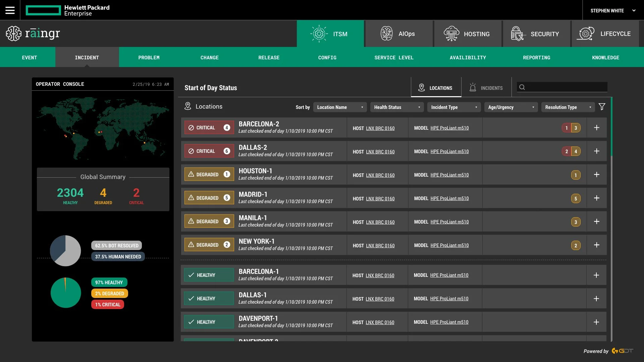The height and width of the screenshot is (362, 644).
Task: Open the SECURITY module icon
Action: pos(518,34)
